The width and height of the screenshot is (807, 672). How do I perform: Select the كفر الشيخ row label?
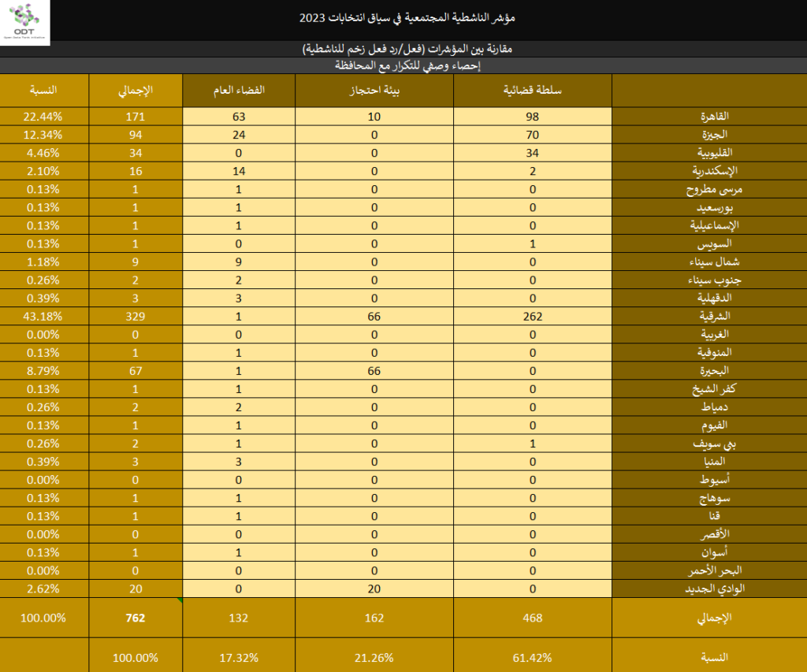click(714, 389)
